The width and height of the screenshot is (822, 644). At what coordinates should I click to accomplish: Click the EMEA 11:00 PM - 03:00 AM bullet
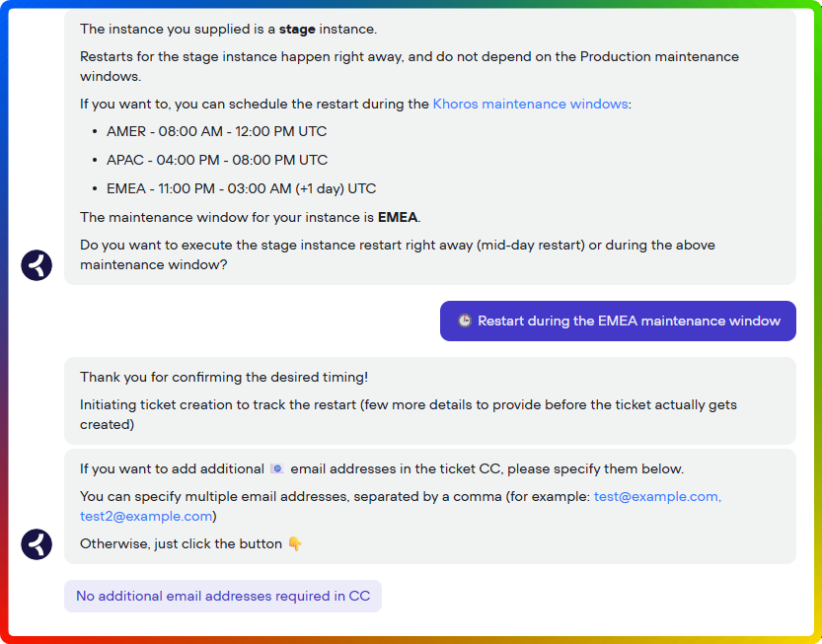point(241,188)
